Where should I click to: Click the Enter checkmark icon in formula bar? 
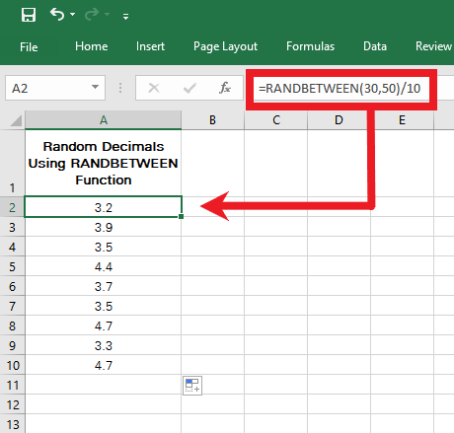coord(189,88)
